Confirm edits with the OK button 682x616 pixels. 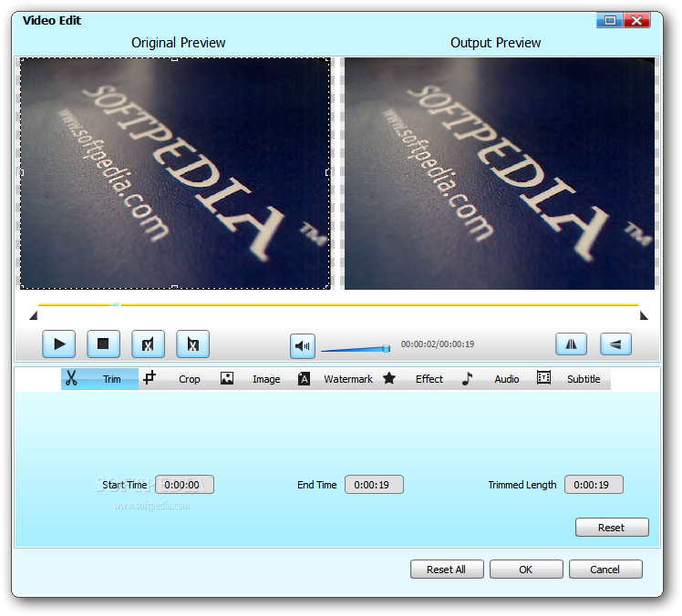pos(526,569)
